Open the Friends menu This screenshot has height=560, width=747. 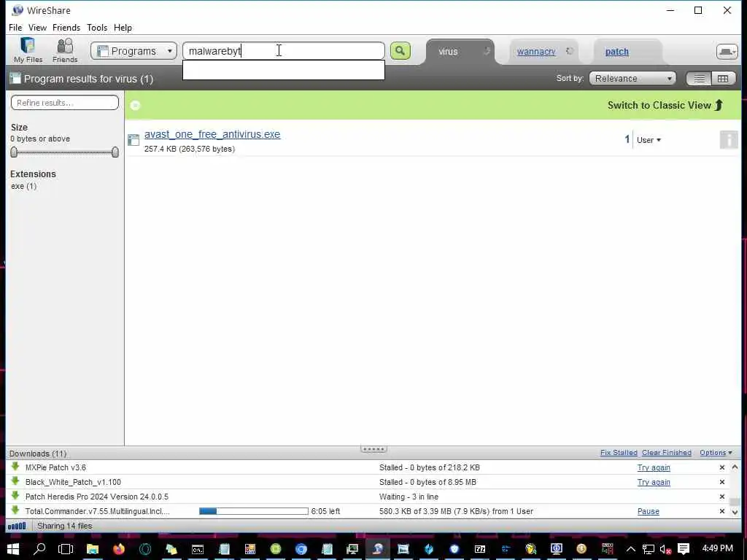point(66,28)
